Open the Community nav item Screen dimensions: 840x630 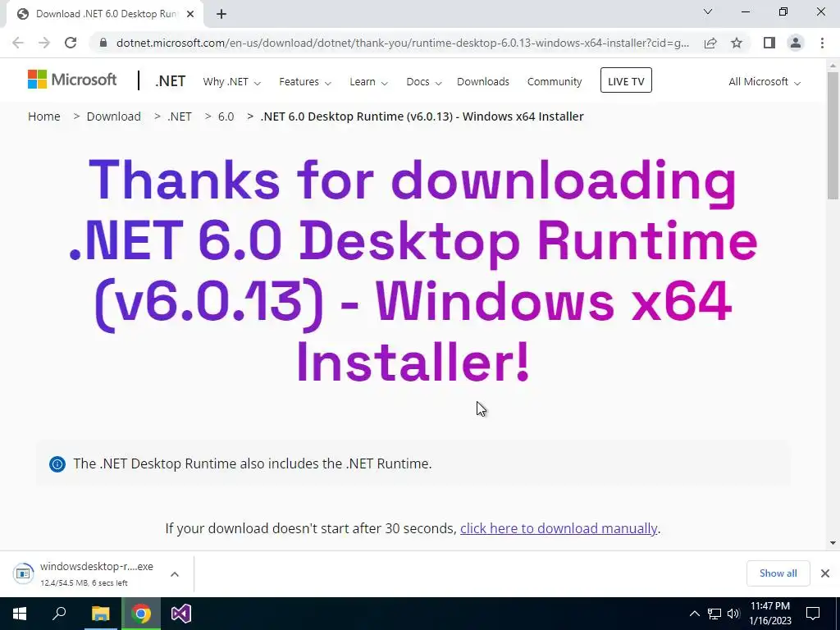point(555,82)
